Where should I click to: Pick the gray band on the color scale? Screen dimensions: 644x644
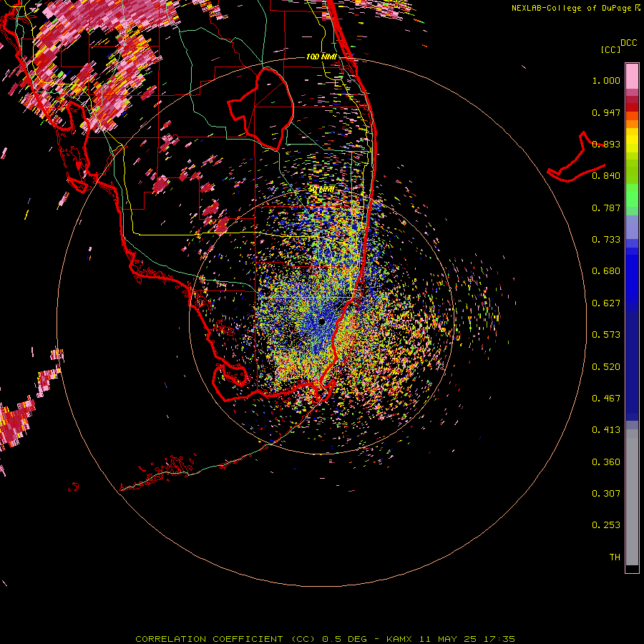click(x=632, y=497)
